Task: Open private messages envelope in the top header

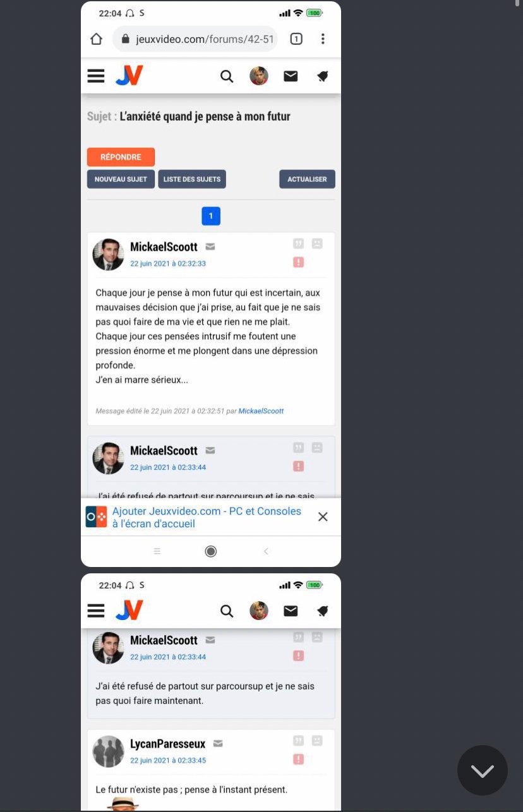Action: point(291,76)
